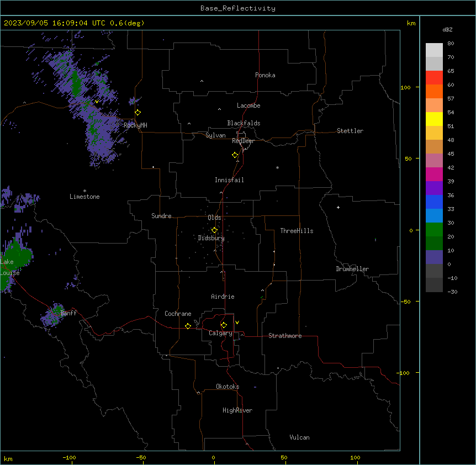The image size is (476, 465).
Task: Select the 65 dBZ red legend swatch
Action: coord(434,77)
